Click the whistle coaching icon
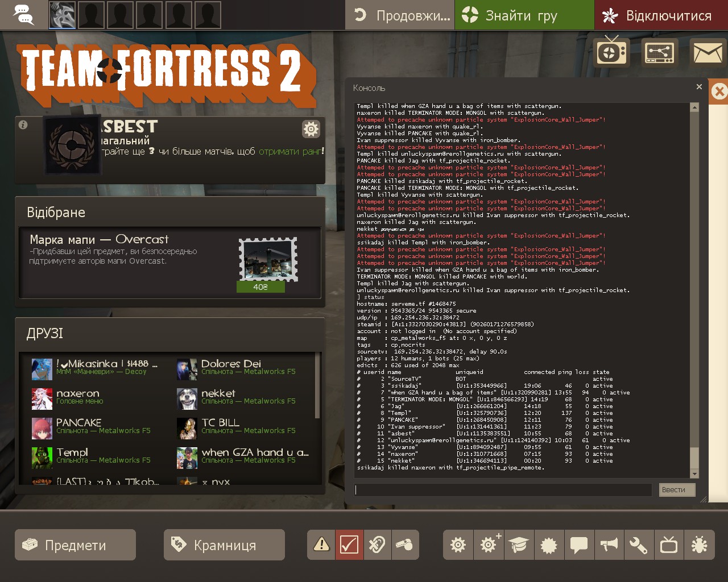The width and height of the screenshot is (728, 582). coord(405,545)
